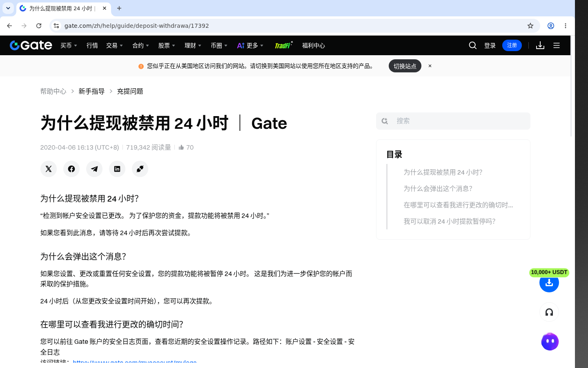
Task: Click the app download icon in header
Action: pos(540,45)
